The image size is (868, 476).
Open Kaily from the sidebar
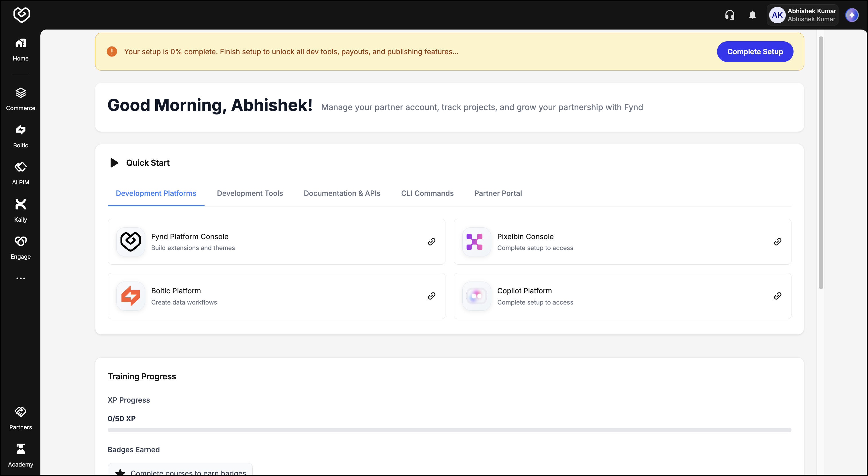[x=21, y=210]
